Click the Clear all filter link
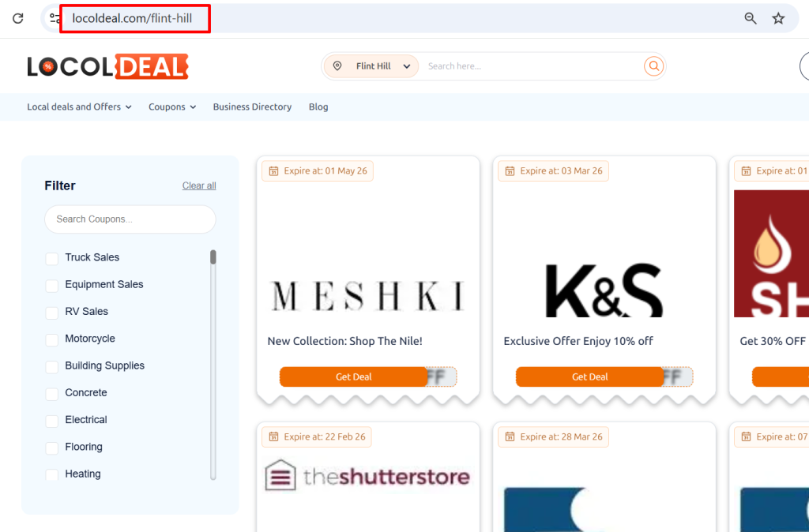The image size is (809, 532). (x=199, y=185)
